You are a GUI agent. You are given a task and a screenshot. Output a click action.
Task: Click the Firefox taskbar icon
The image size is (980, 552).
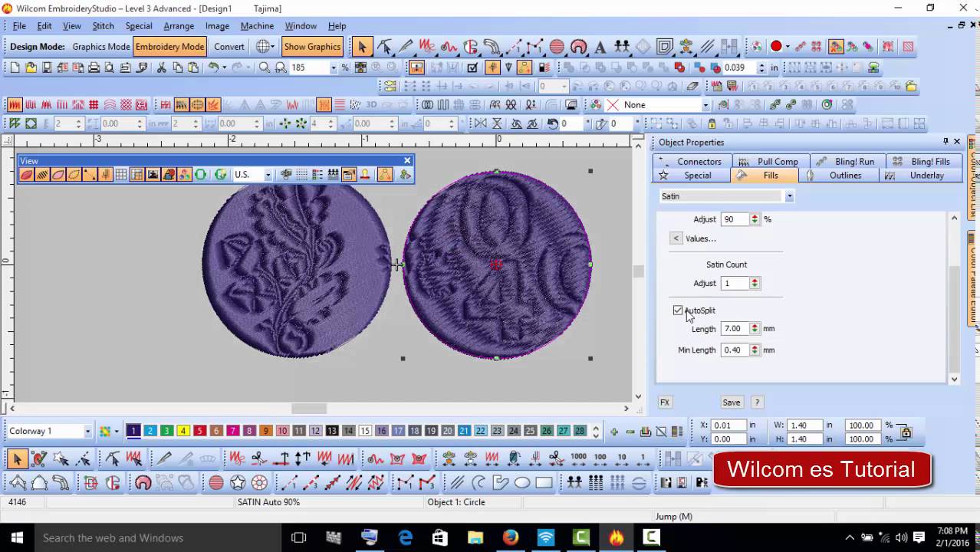(510, 538)
